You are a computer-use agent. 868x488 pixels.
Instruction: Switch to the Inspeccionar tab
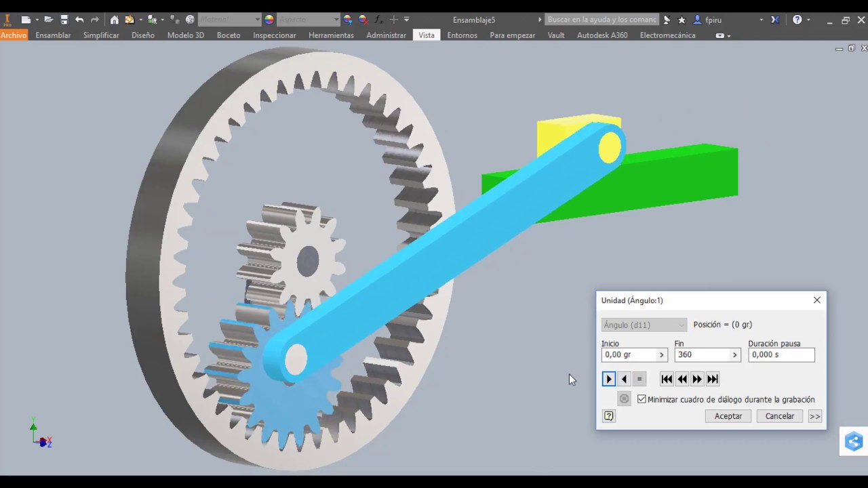click(x=275, y=35)
